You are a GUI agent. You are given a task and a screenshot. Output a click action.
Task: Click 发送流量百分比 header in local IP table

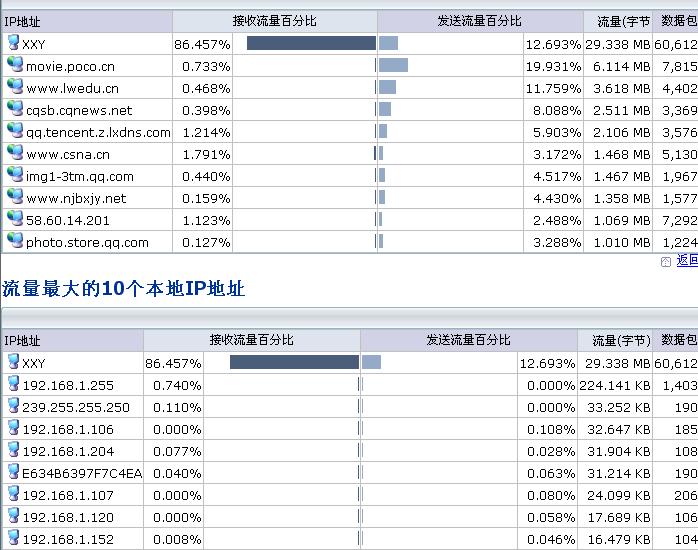(468, 341)
